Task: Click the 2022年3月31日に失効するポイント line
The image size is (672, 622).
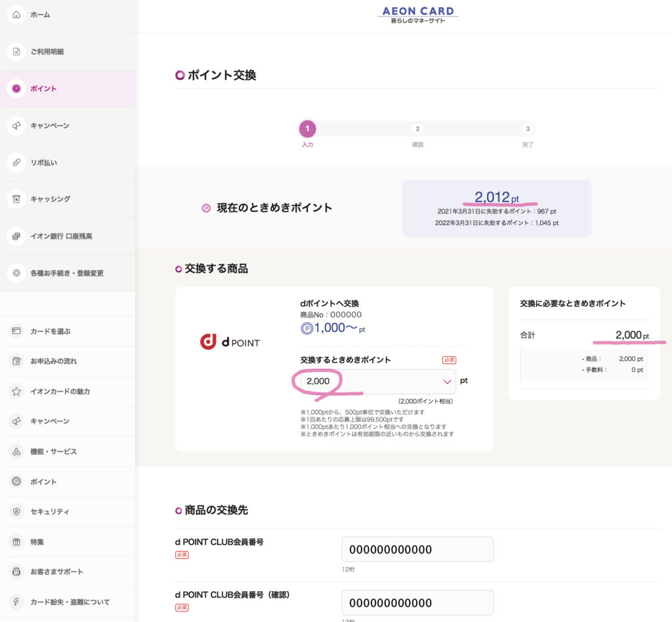Action: (x=497, y=223)
